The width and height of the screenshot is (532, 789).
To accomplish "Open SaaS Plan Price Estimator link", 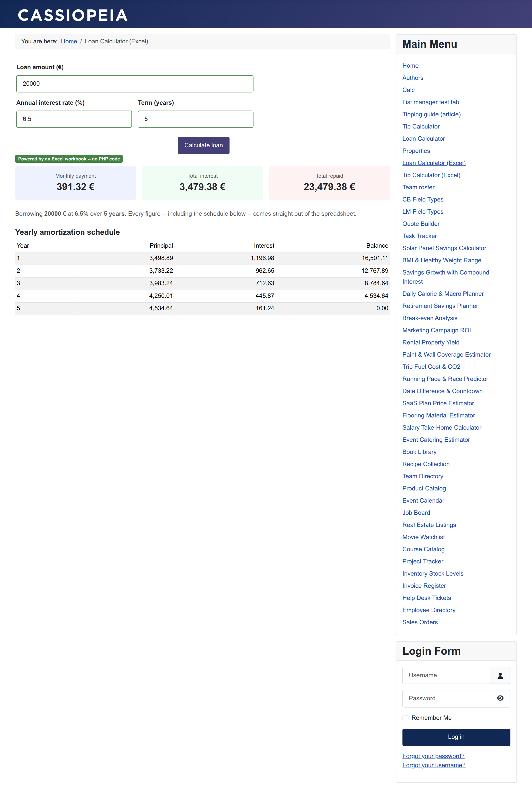I will 438,403.
